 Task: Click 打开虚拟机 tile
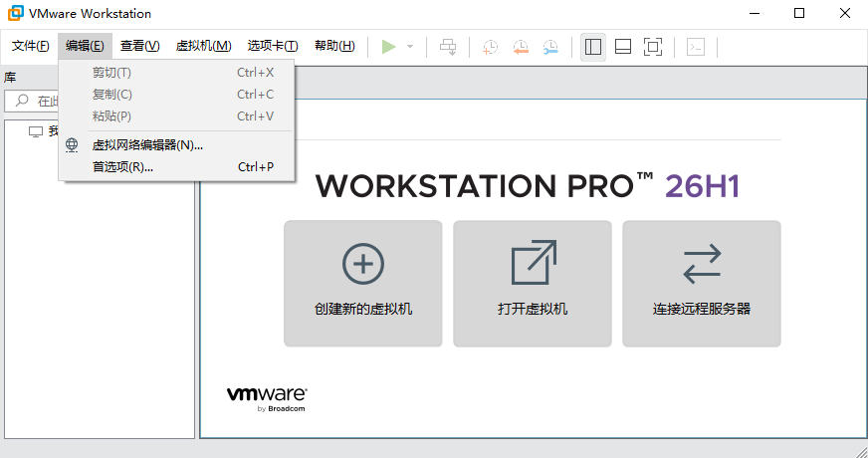tap(533, 284)
